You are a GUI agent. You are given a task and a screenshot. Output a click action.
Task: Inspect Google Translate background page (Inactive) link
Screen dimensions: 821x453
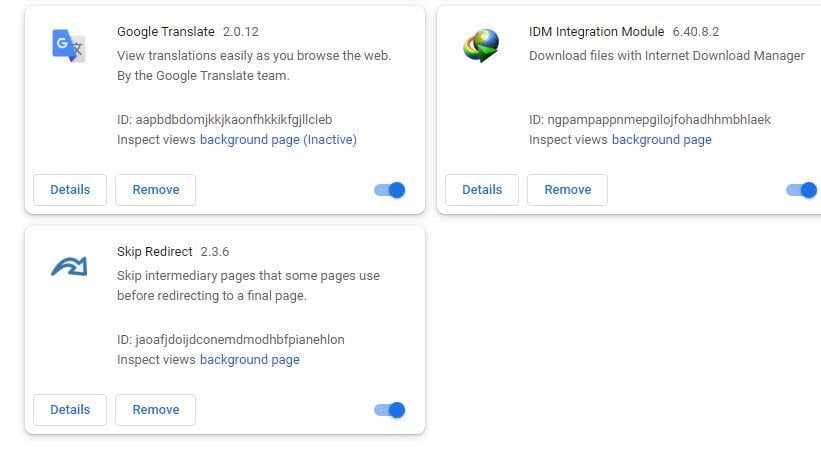278,140
